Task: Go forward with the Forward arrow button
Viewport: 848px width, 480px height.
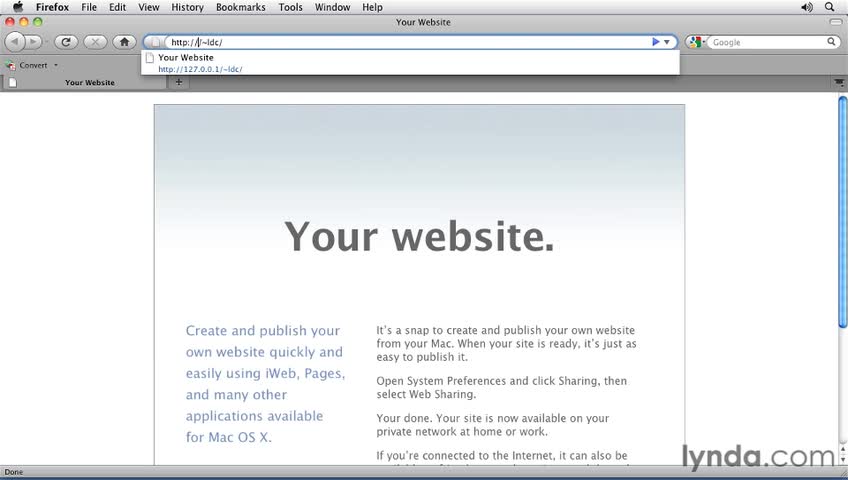Action: [x=34, y=42]
